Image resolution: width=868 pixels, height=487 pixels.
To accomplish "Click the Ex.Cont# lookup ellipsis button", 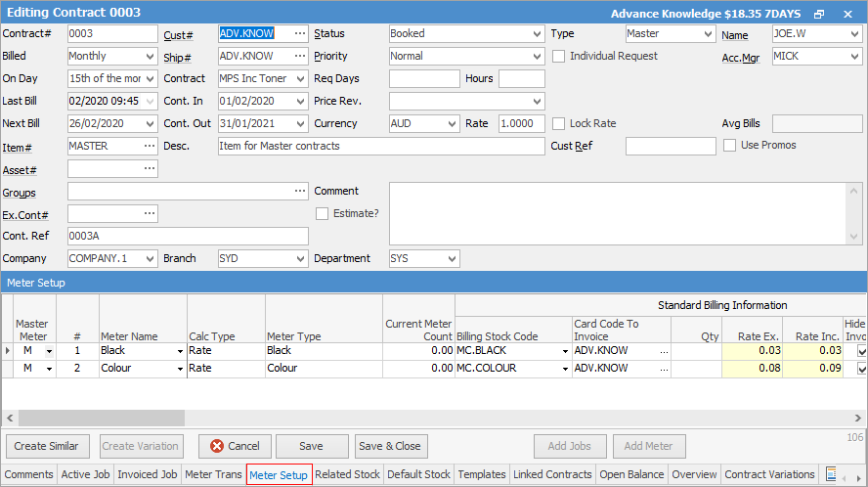I will point(149,213).
